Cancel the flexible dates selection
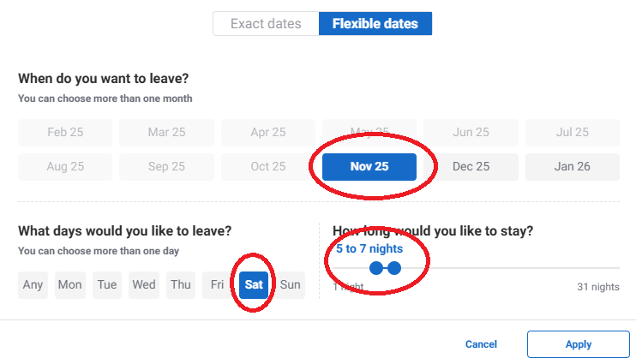636x364 pixels. [481, 344]
